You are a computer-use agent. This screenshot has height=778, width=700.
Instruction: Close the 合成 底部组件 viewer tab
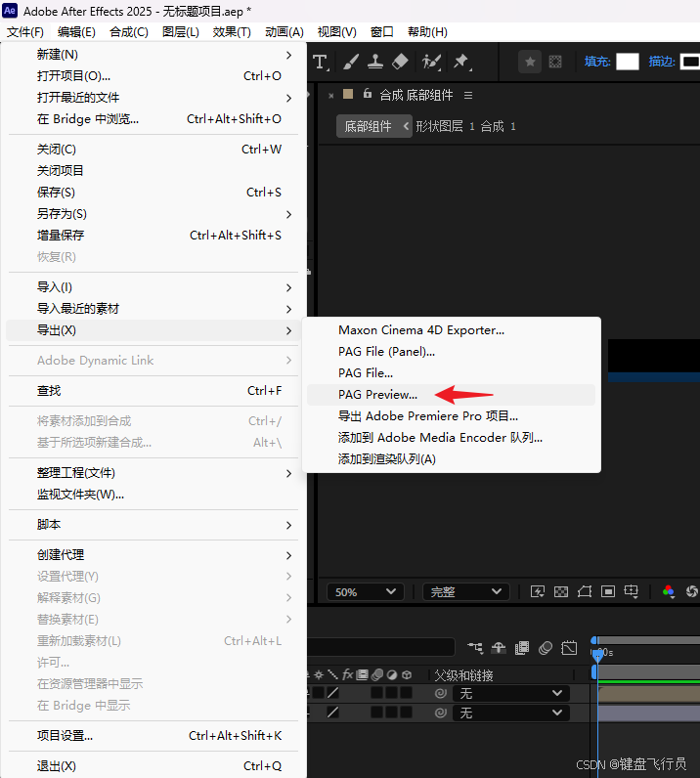coord(331,96)
